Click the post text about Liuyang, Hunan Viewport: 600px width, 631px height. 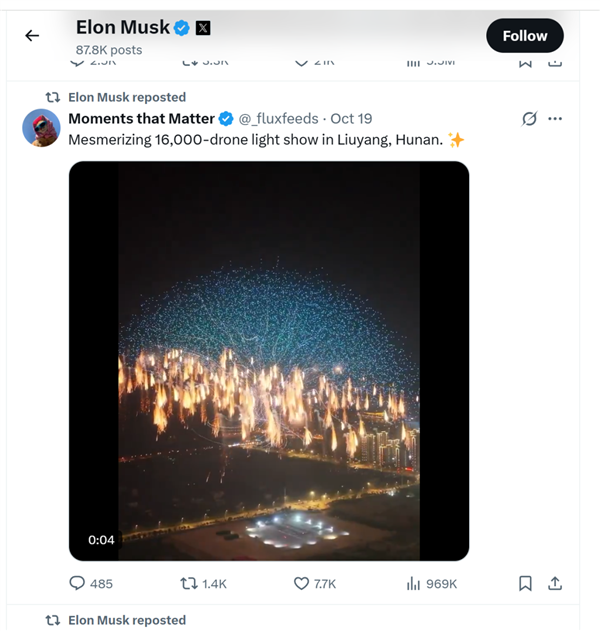tap(255, 140)
